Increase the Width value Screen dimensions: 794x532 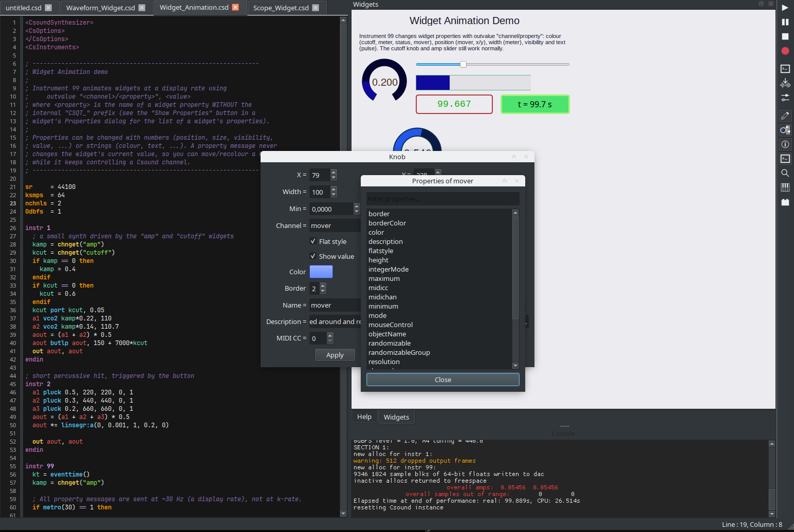click(334, 189)
